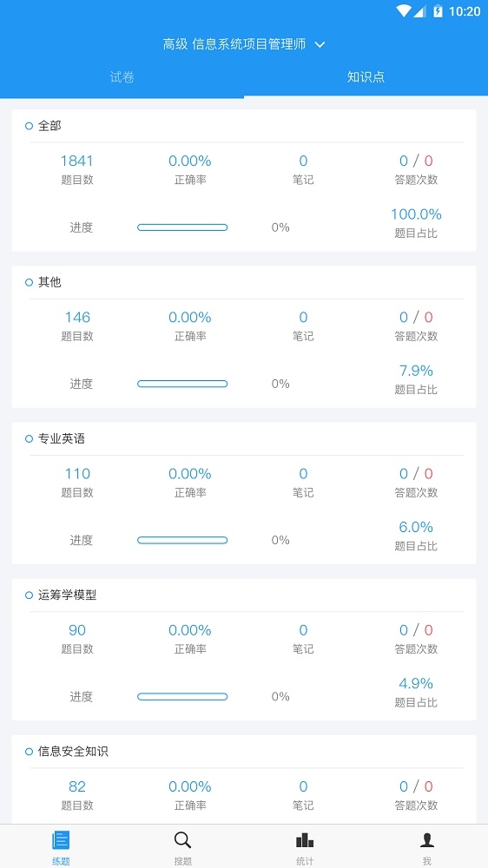This screenshot has height=868, width=488.
Task: Click the 专业英语 progress bar
Action: pos(182,540)
